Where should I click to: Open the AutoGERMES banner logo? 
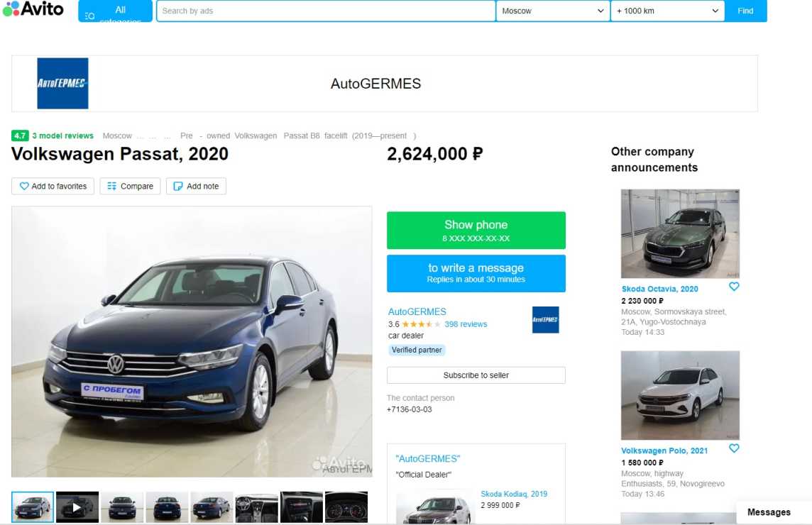coord(62,83)
